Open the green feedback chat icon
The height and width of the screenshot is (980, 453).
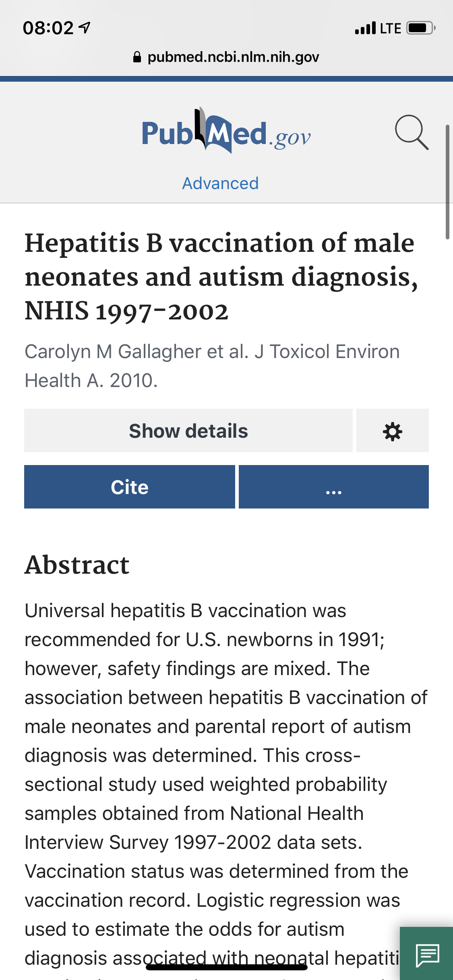(x=427, y=954)
